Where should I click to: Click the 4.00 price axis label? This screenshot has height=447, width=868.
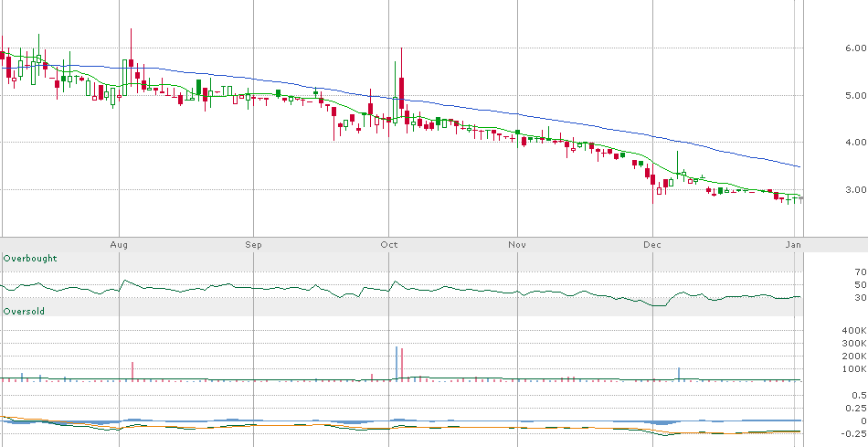[x=855, y=143]
